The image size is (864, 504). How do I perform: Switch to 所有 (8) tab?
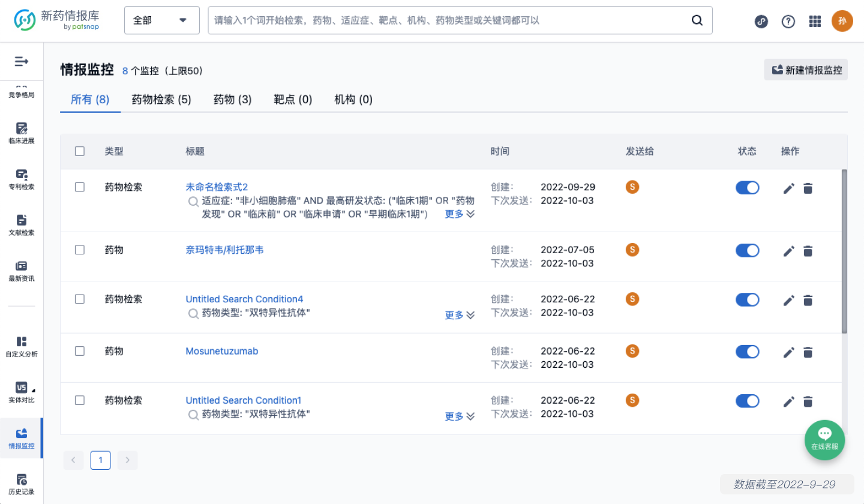(x=90, y=100)
